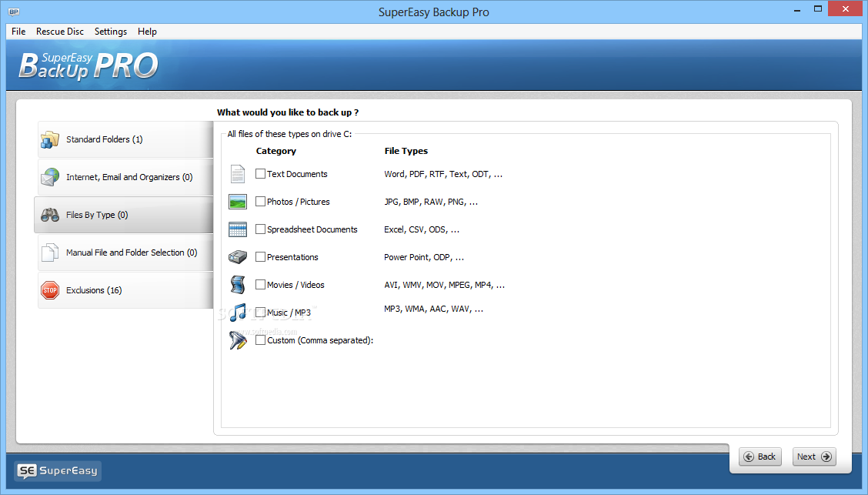Minimize the SuperEasy Backup Pro window
The image size is (868, 495).
tap(797, 9)
